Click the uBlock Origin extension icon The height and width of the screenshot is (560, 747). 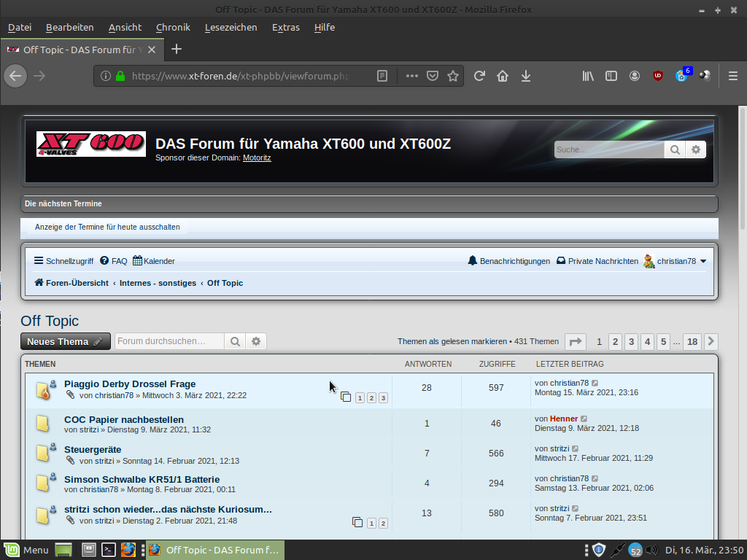658,76
